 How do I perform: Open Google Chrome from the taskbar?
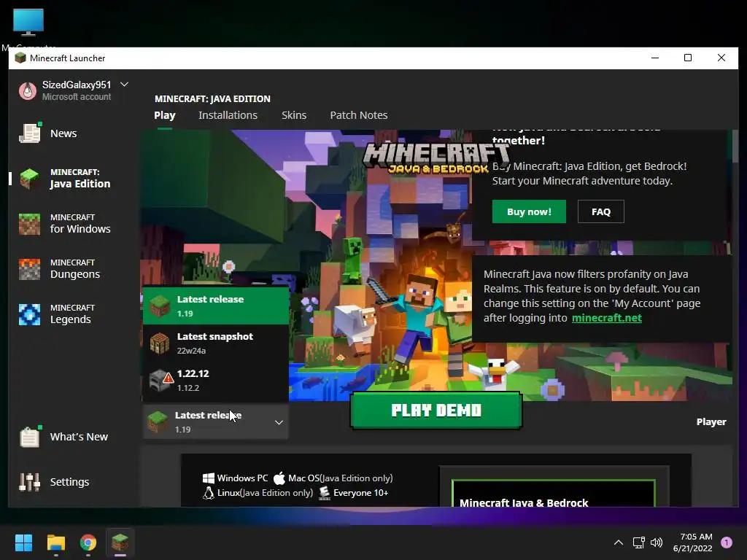(x=88, y=542)
